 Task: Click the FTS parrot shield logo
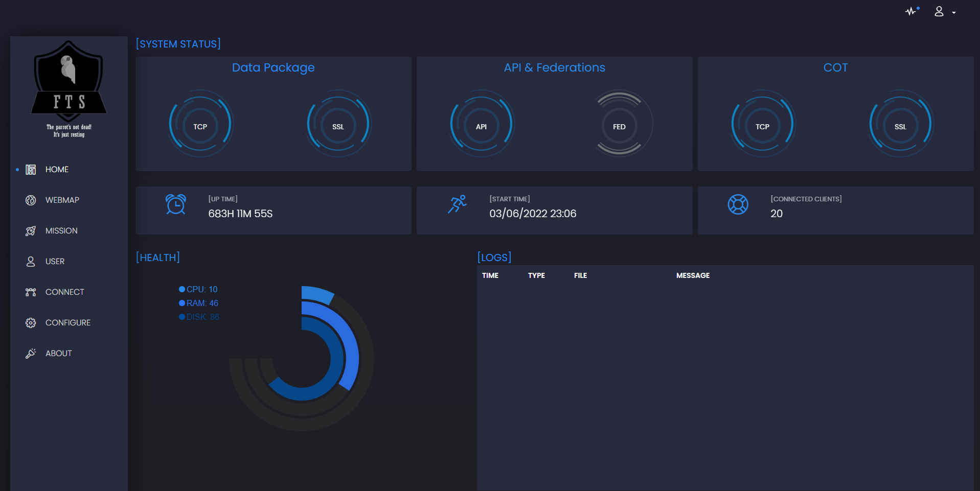69,81
